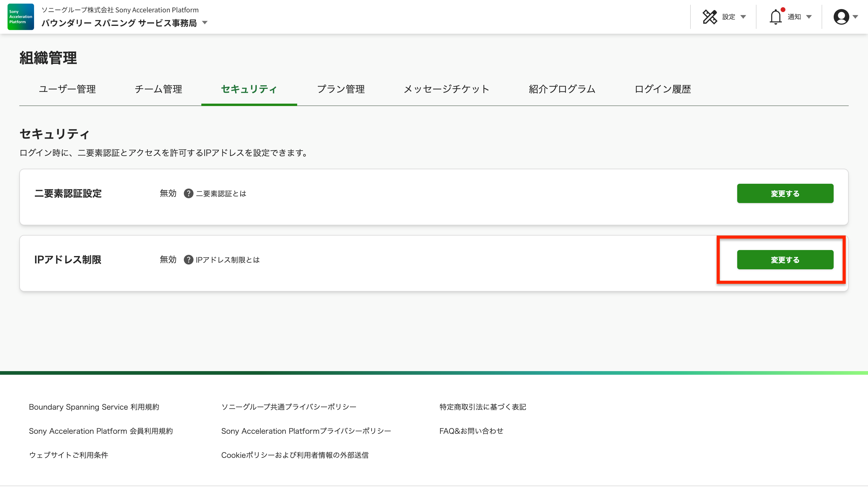This screenshot has width=868, height=488.
Task: Click the question mark icon beside IPアドレス制限とは
Action: 188,260
